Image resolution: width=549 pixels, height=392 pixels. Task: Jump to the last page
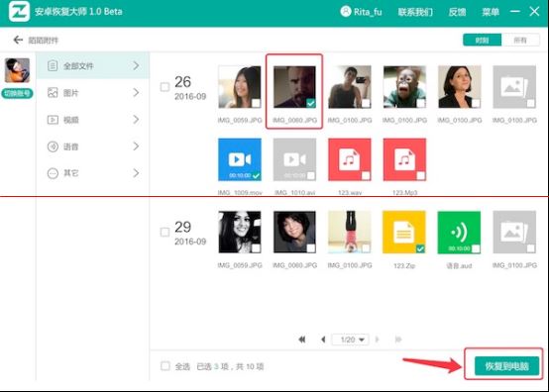coord(398,340)
